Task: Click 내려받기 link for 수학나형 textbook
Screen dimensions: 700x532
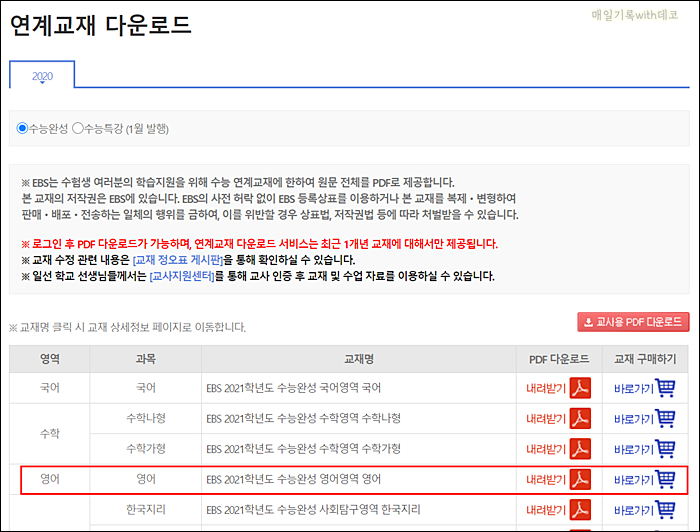Action: pyautogui.click(x=546, y=419)
